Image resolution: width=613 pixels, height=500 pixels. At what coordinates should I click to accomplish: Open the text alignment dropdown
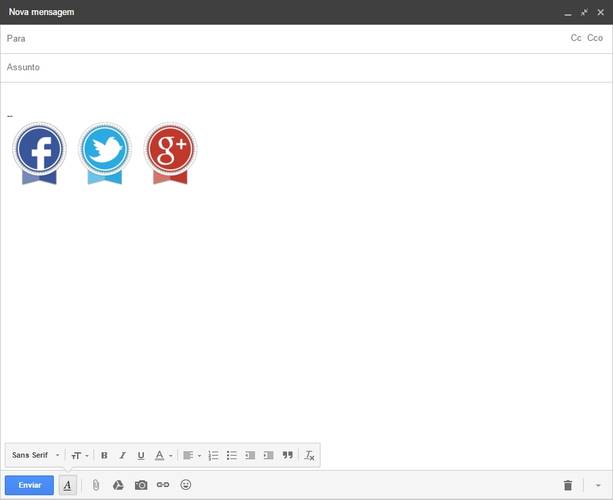pyautogui.click(x=192, y=455)
